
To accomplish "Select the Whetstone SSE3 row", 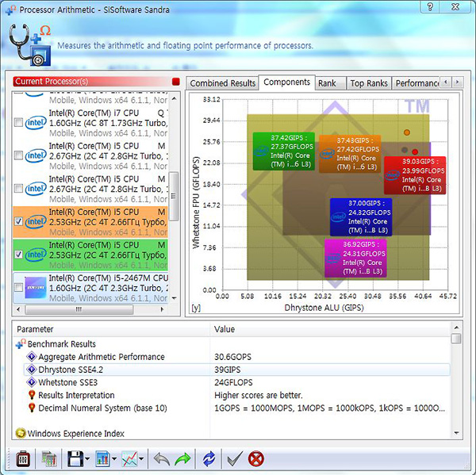I will 236,382.
